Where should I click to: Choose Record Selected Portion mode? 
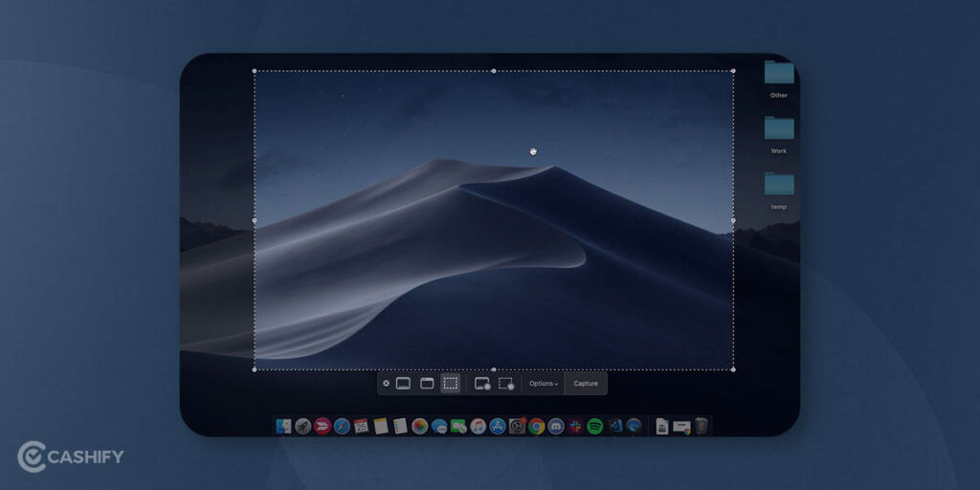(x=506, y=384)
